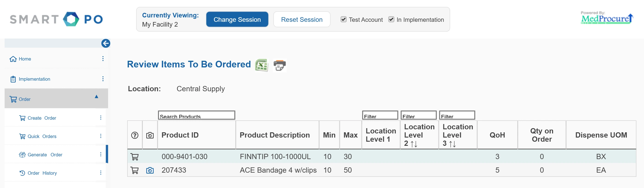Image resolution: width=644 pixels, height=188 pixels.
Task: Sort by Location Level 2 arrows
Action: click(414, 144)
